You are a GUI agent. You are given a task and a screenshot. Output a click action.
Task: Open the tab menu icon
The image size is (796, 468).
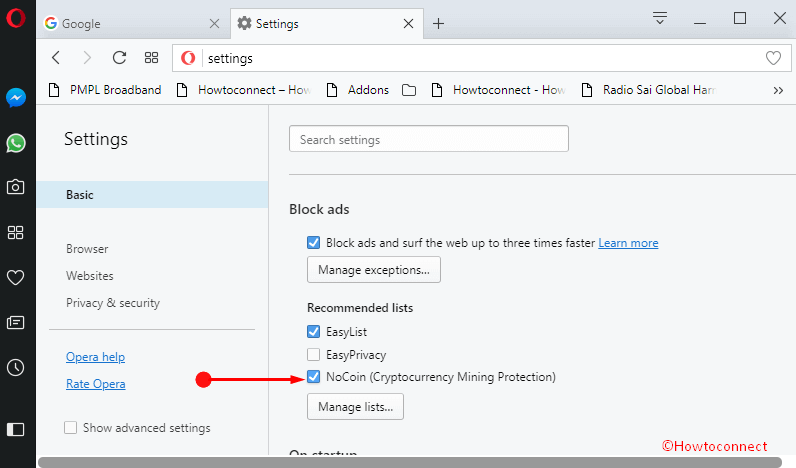[659, 18]
